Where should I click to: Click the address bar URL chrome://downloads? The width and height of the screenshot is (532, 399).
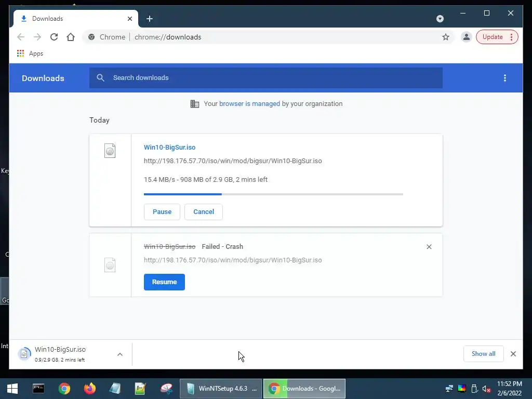tap(168, 37)
